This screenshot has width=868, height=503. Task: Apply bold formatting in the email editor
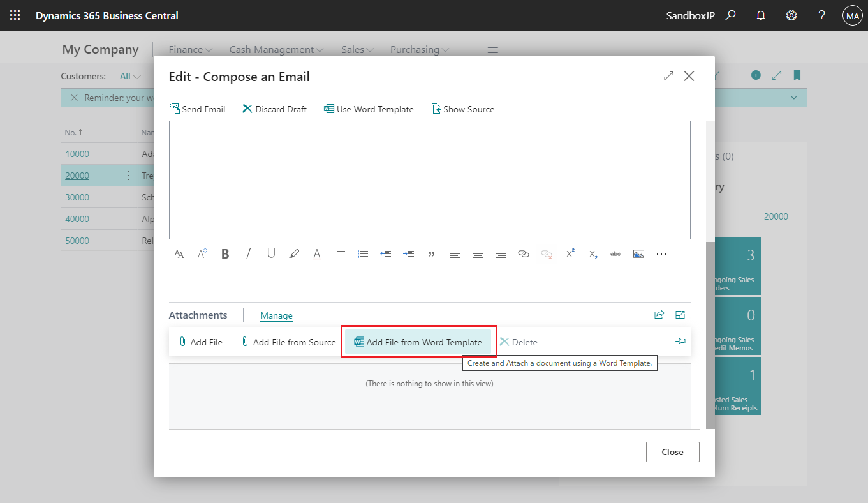(225, 253)
